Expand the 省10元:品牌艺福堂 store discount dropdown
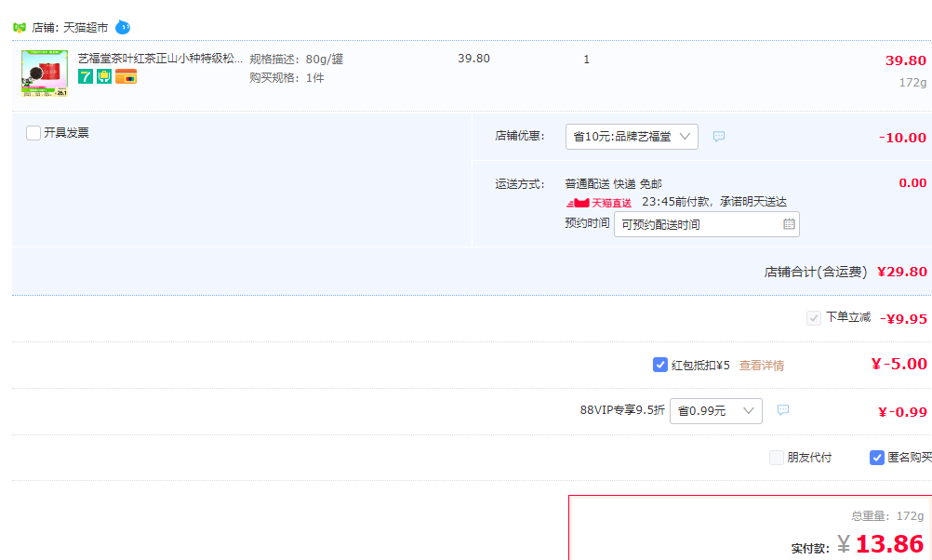 point(632,137)
